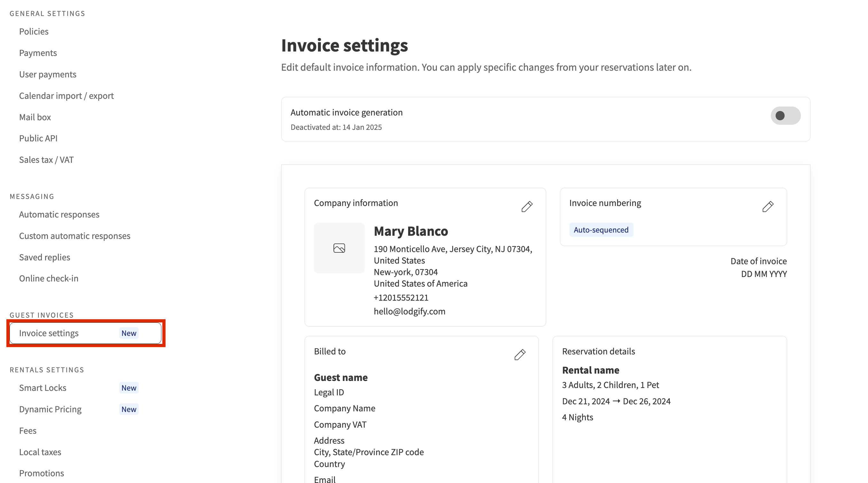Click the Company VAT field label
The width and height of the screenshot is (868, 483).
point(340,425)
